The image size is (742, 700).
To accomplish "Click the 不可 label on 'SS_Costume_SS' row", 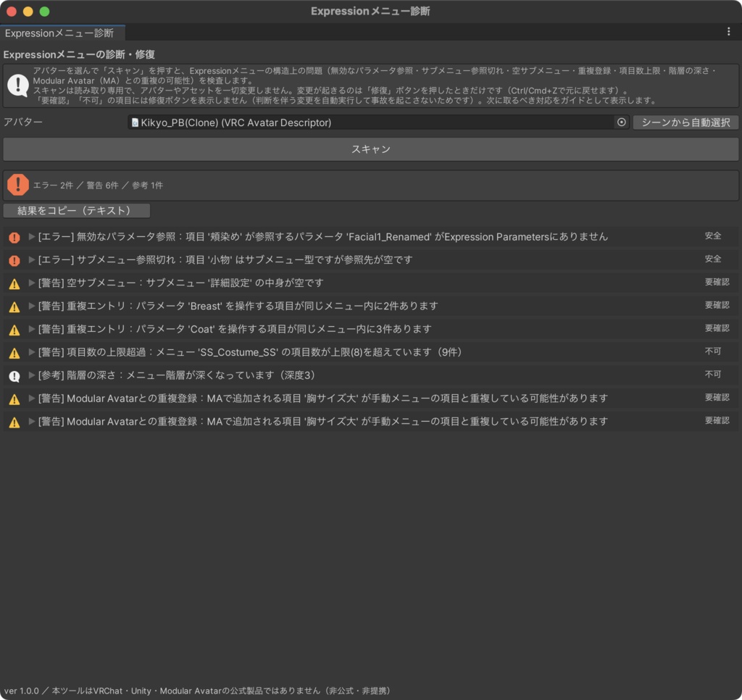I will (713, 351).
